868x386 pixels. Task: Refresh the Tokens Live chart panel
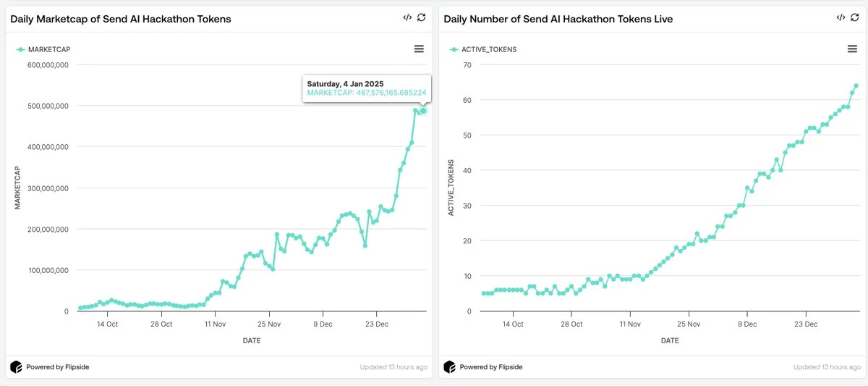tap(854, 17)
